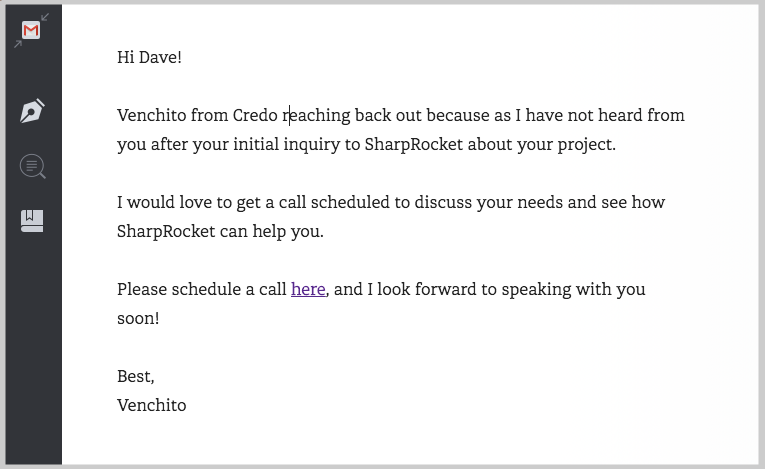Viewport: 765px width, 469px height.
Task: Click the "Venchito" signature at the bottom
Action: point(152,405)
